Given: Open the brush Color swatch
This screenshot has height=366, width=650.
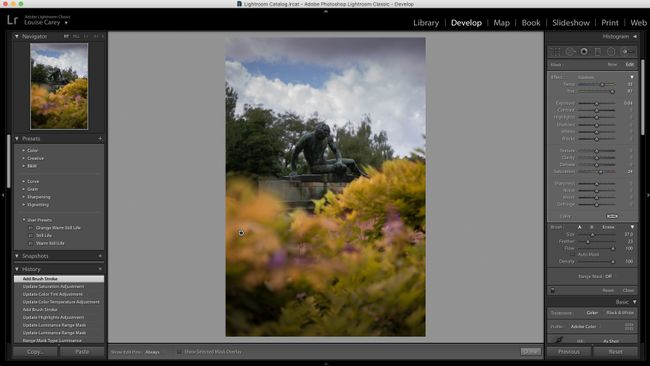Looking at the screenshot, I should point(612,216).
